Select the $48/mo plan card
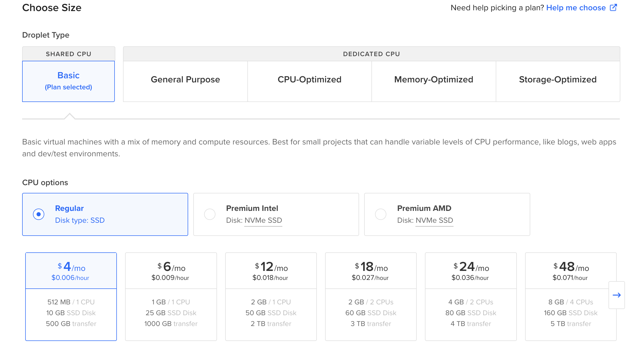The image size is (644, 360). 571,297
